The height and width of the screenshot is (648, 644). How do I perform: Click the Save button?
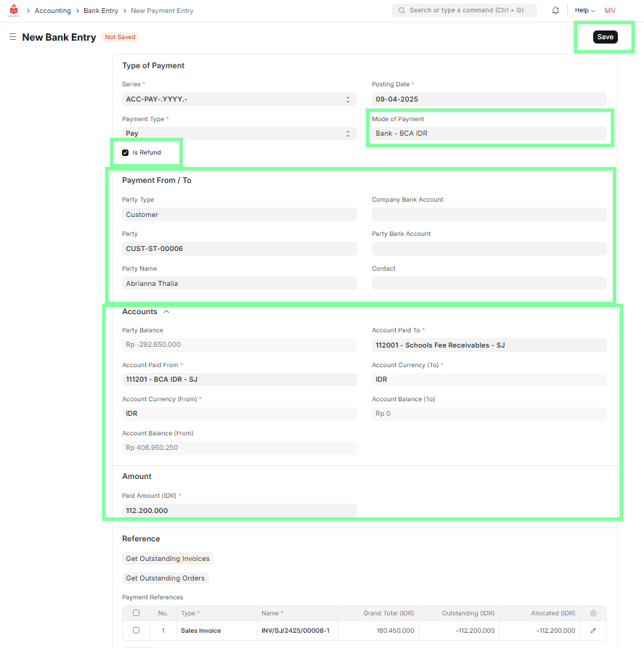tap(605, 37)
